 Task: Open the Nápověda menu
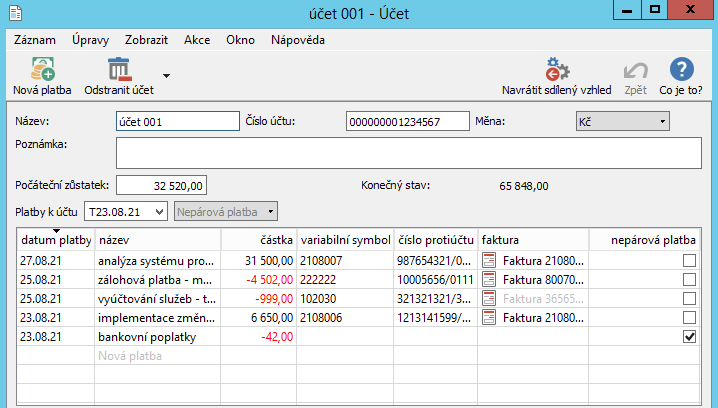click(297, 40)
